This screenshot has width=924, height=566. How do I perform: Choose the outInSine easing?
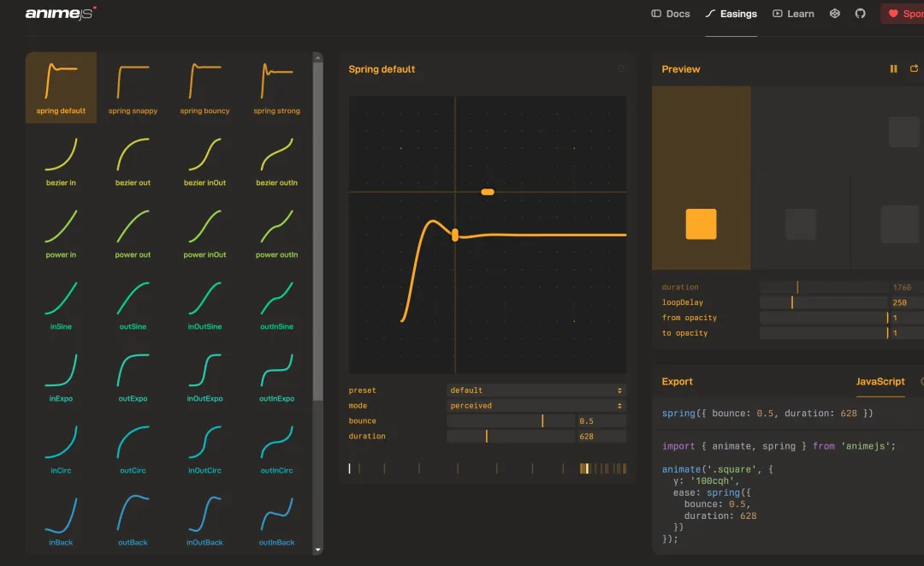[x=276, y=304]
